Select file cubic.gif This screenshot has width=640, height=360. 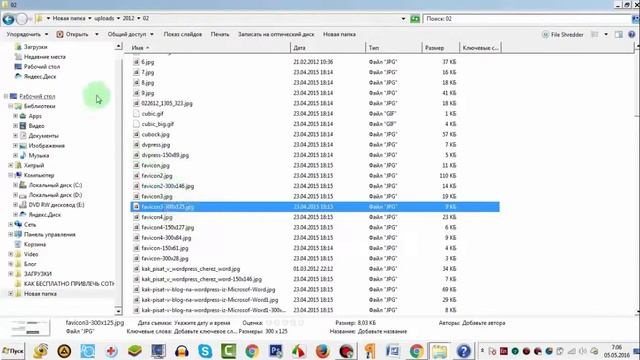[x=152, y=114]
